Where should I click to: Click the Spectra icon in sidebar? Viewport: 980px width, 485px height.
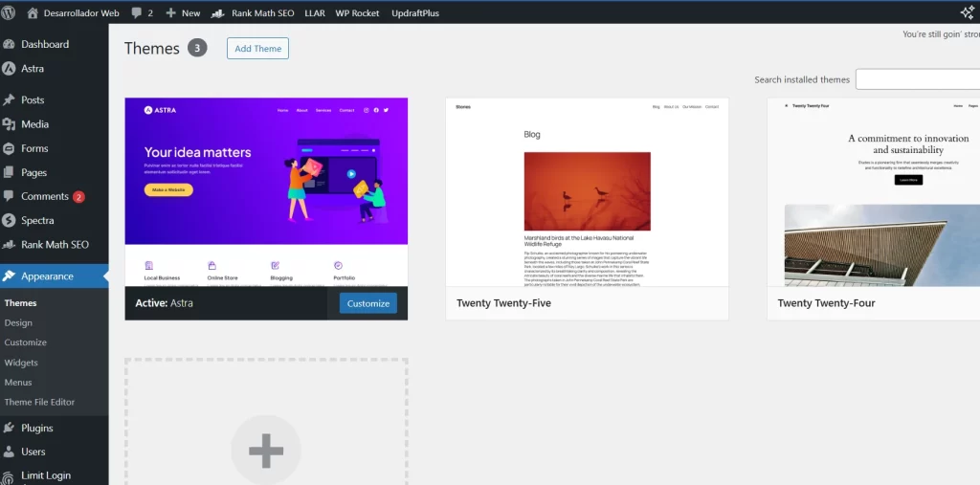pyautogui.click(x=9, y=221)
